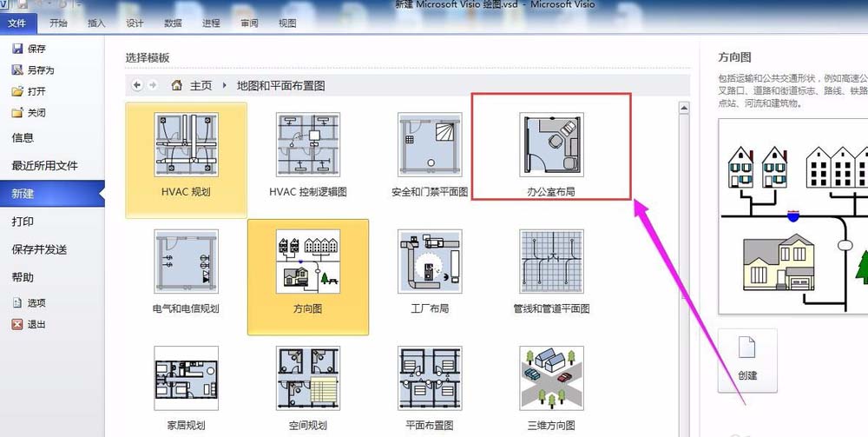This screenshot has height=437, width=868.
Task: Select the 工厂布局 template
Action: 430,277
